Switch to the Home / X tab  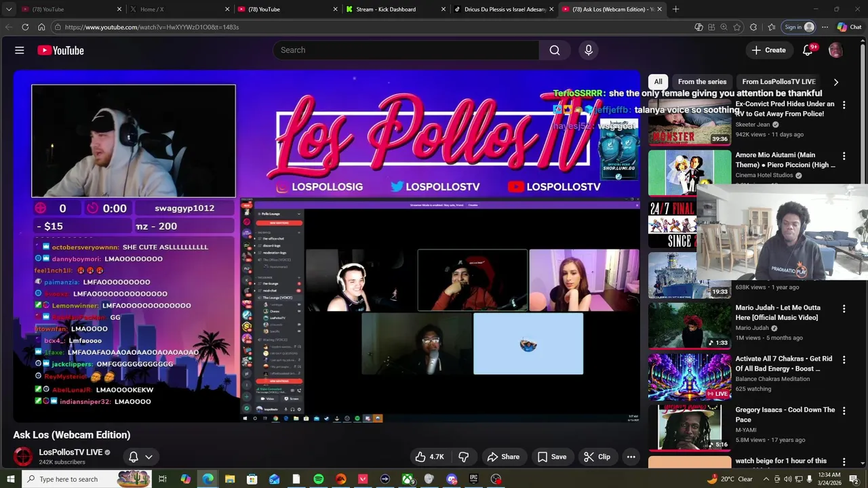tap(180, 9)
